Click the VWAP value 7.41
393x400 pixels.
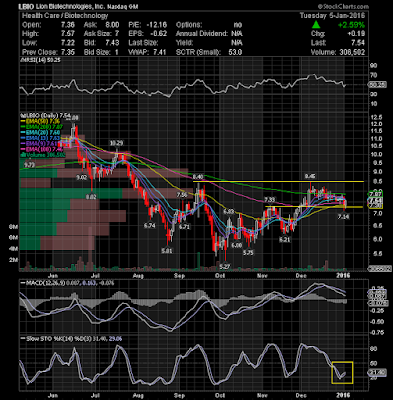pos(160,52)
